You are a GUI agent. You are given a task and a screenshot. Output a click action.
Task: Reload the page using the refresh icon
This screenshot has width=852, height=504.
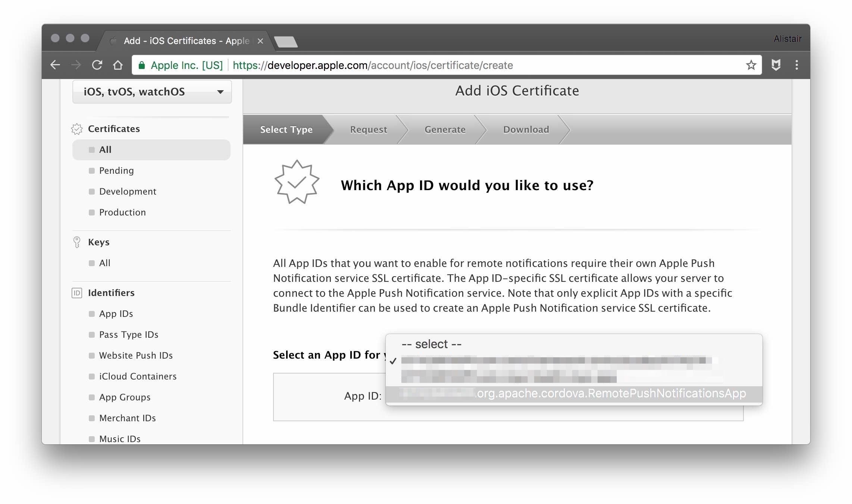[x=97, y=65]
